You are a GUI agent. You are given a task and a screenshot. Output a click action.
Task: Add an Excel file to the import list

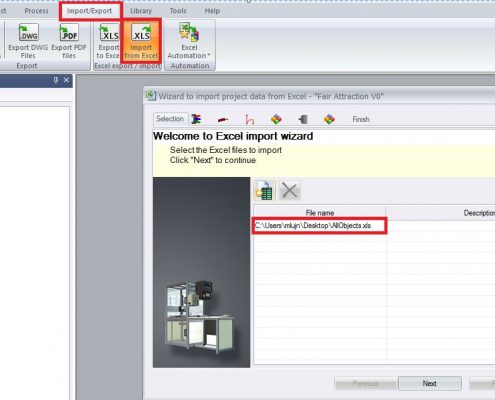[x=264, y=190]
